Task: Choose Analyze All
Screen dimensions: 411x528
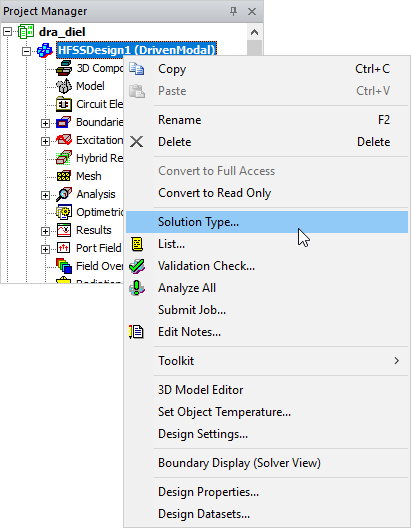Action: [x=267, y=288]
